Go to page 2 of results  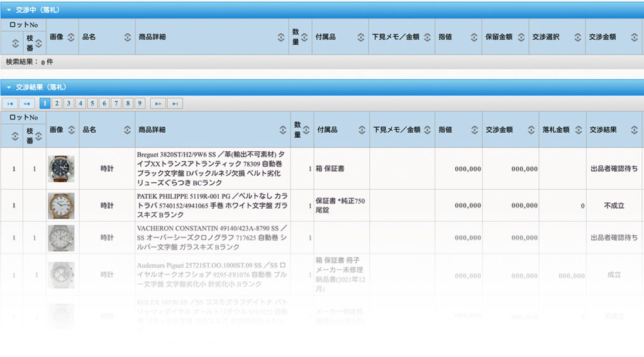coord(57,104)
